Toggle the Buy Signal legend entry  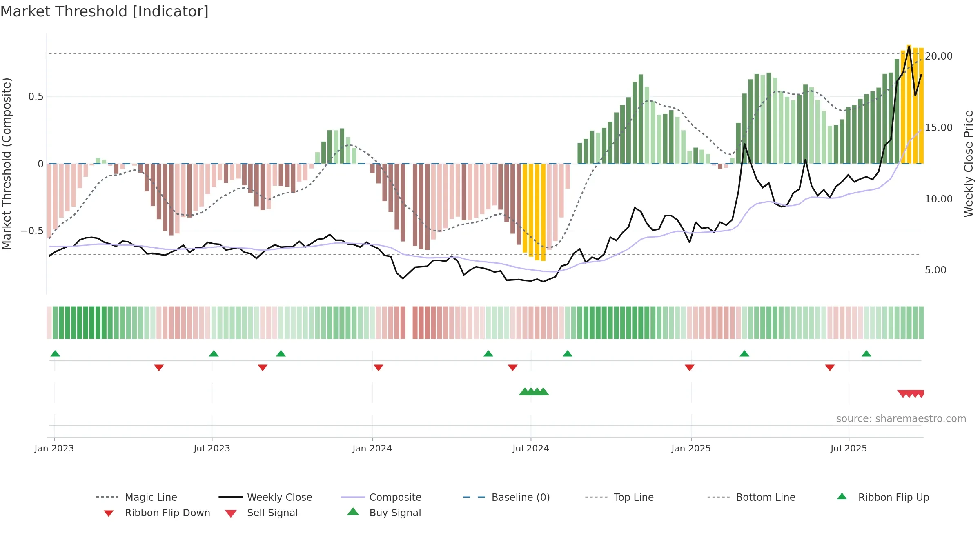click(384, 513)
